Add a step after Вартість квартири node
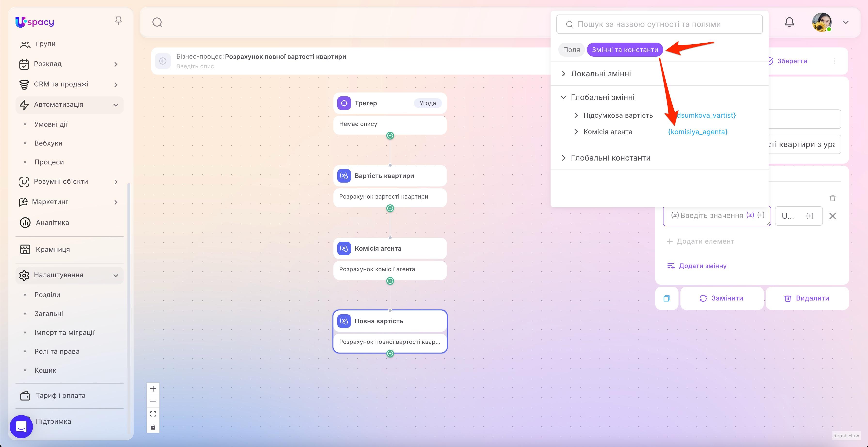868x447 pixels. tap(390, 208)
